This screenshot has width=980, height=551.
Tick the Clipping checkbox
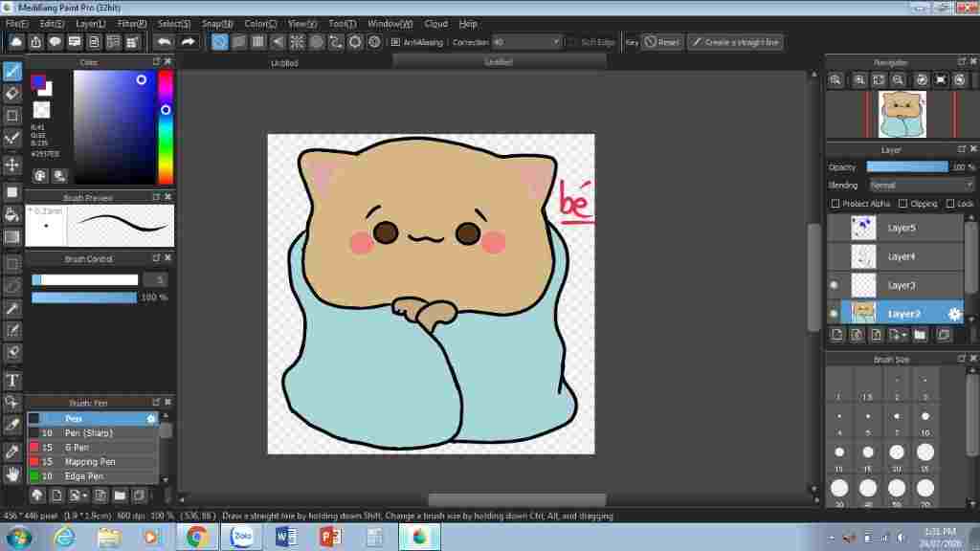904,204
